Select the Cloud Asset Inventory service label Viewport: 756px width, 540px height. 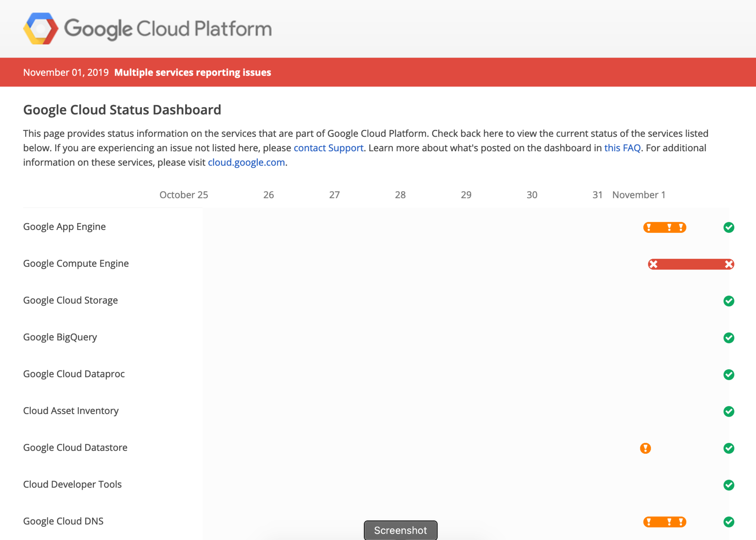click(71, 411)
